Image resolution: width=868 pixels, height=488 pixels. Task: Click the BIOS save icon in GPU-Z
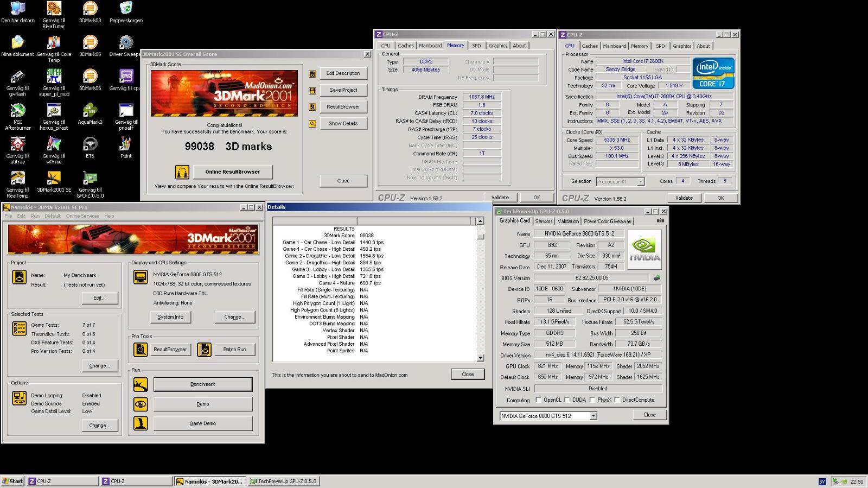[657, 277]
